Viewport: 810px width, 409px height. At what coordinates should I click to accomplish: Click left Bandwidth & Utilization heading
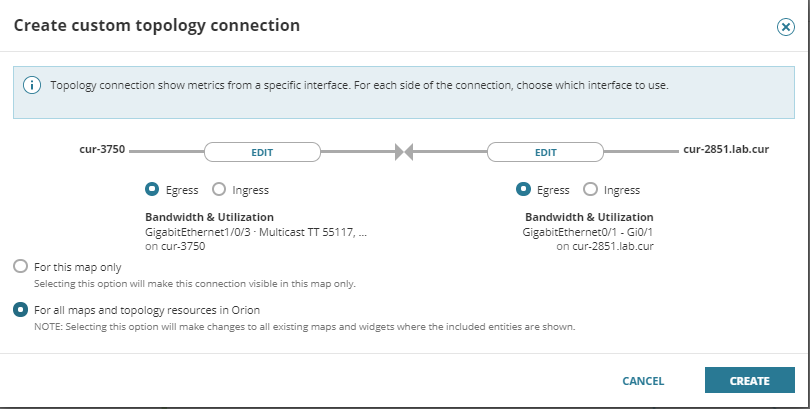[209, 217]
